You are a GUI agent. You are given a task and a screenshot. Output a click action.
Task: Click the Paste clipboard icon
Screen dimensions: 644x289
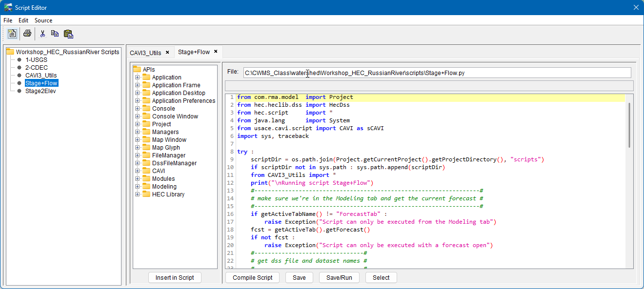[68, 34]
